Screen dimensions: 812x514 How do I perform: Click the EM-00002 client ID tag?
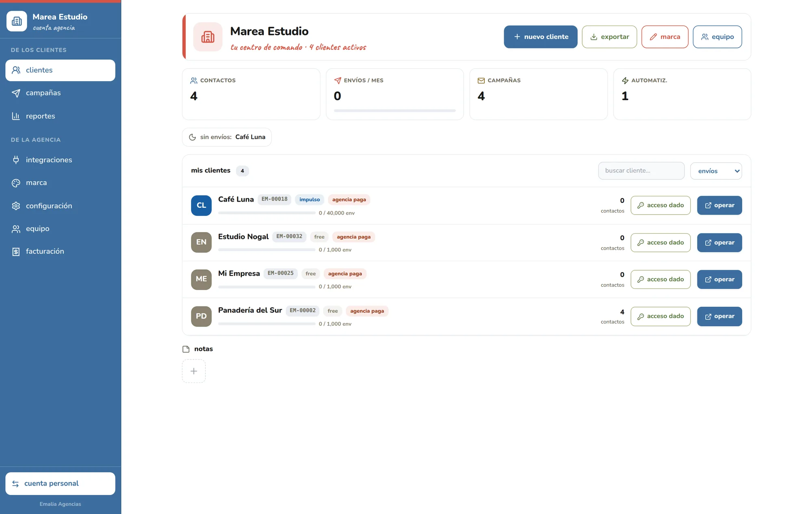pyautogui.click(x=302, y=311)
